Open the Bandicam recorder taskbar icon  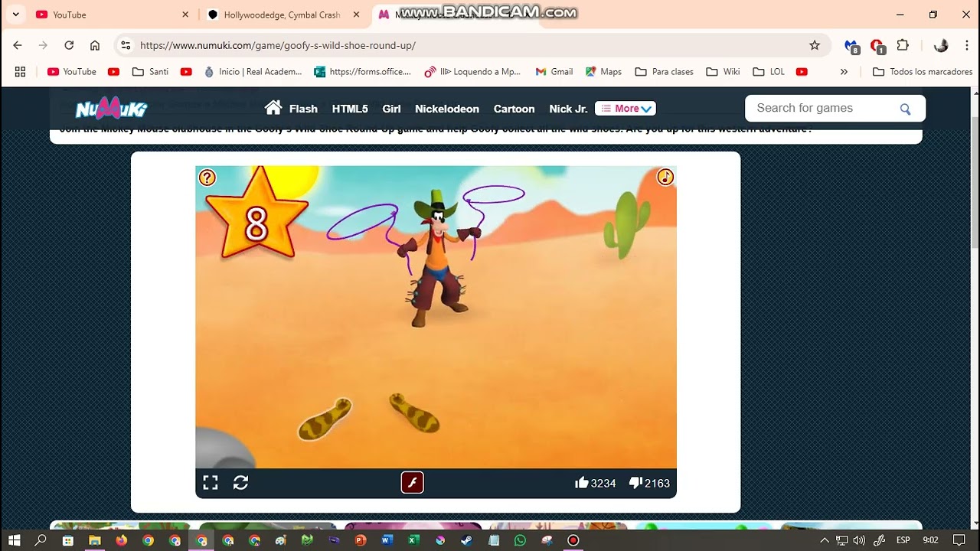click(573, 540)
